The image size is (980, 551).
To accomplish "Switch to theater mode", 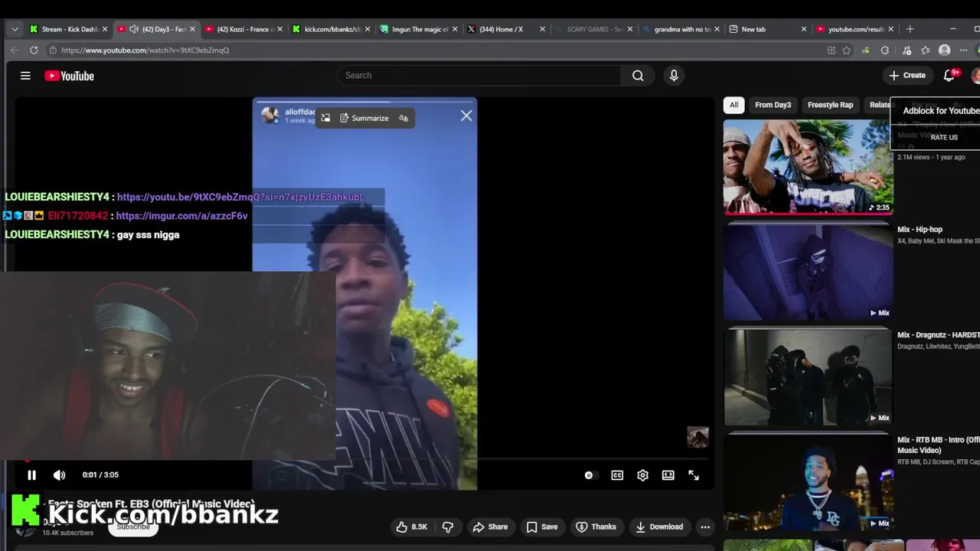I will 668,475.
